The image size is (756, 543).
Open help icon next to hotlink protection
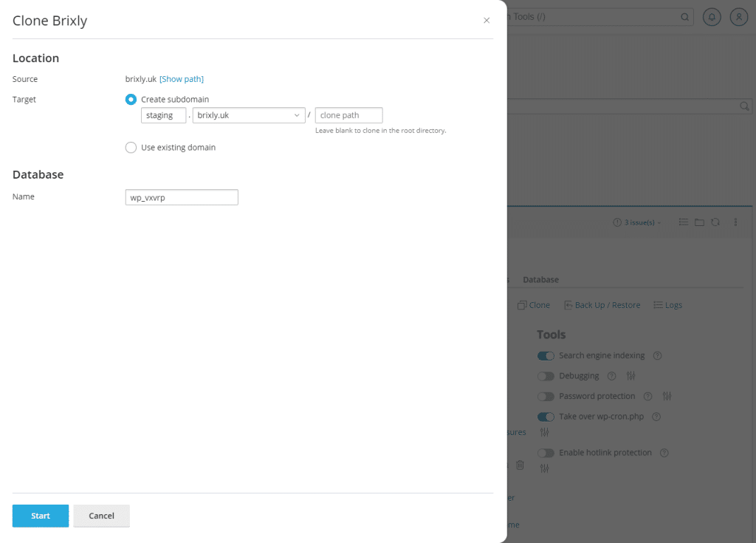664,453
